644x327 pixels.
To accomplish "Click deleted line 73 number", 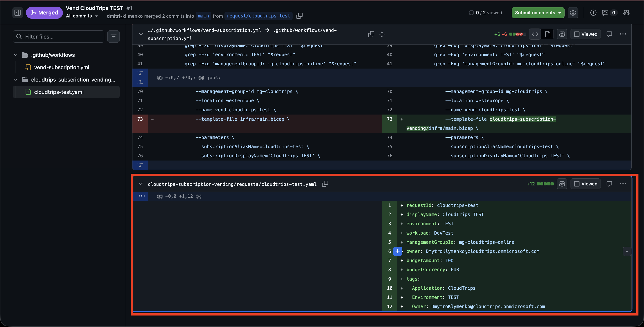I will pos(140,119).
